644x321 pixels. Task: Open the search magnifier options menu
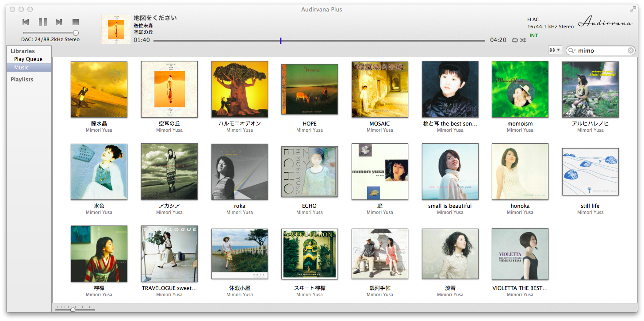click(572, 51)
